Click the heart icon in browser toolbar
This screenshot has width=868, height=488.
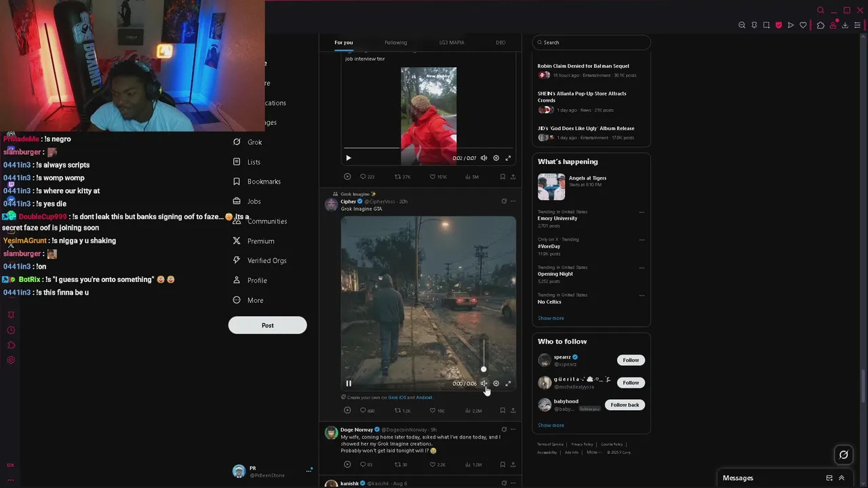(x=804, y=25)
